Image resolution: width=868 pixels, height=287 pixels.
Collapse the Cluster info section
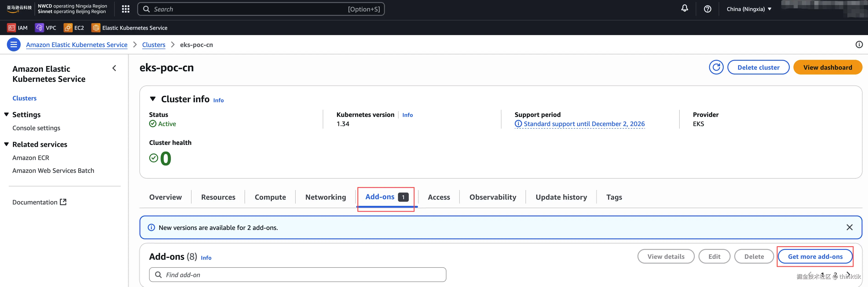tap(153, 99)
